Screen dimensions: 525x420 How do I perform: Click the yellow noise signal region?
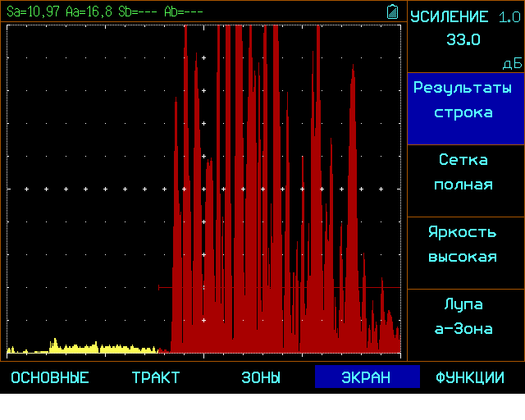coord(82,347)
